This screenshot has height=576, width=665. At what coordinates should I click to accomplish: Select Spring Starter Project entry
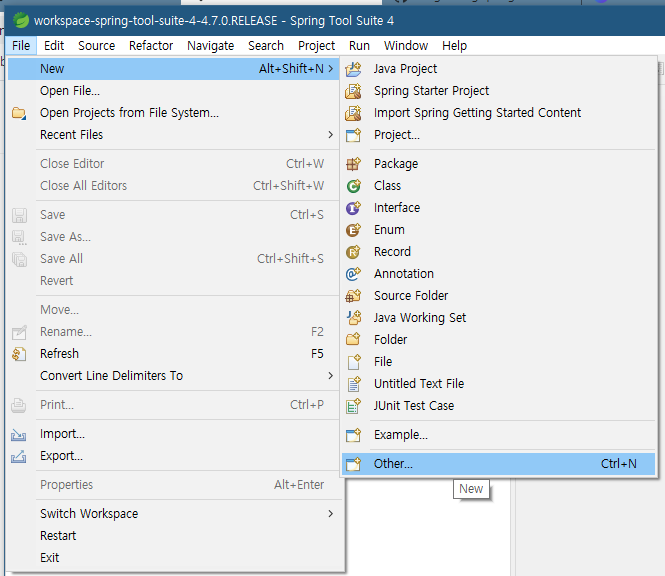(x=498, y=91)
